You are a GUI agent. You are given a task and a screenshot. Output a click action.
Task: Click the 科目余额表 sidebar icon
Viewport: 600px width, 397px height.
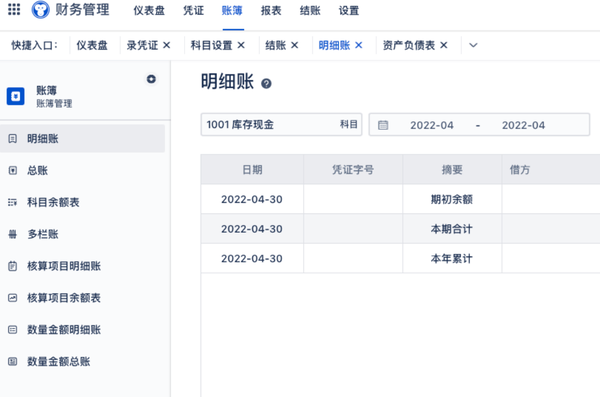(x=13, y=202)
